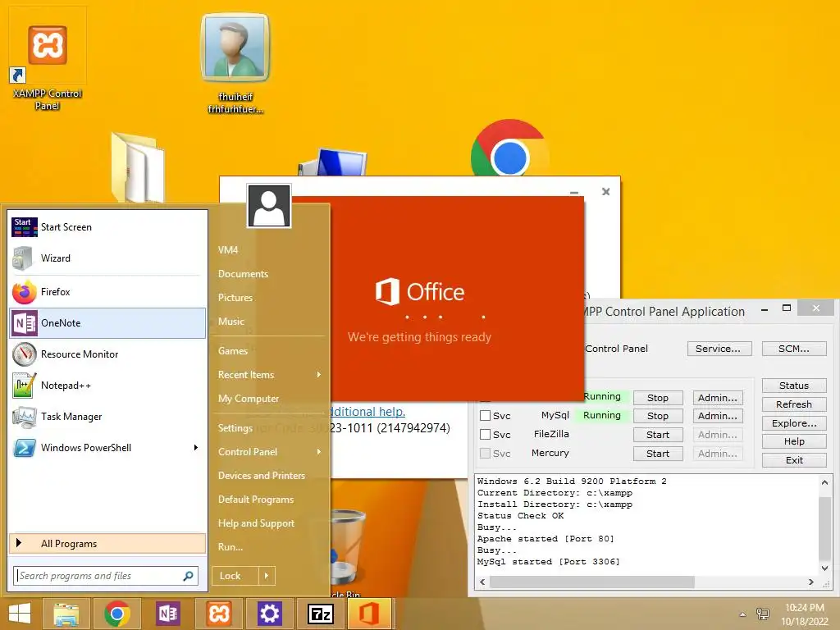840x630 pixels.
Task: Open the Recycle Bin desktop icon
Action: point(347,552)
